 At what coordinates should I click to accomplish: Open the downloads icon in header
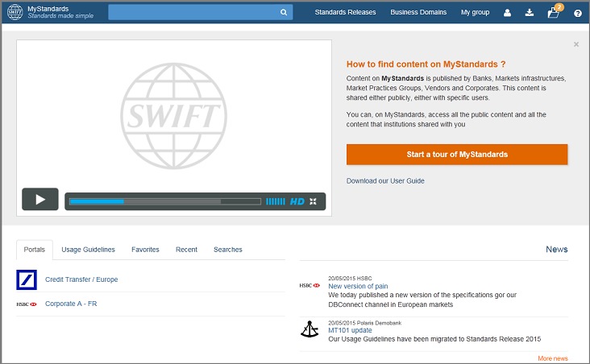pos(530,13)
